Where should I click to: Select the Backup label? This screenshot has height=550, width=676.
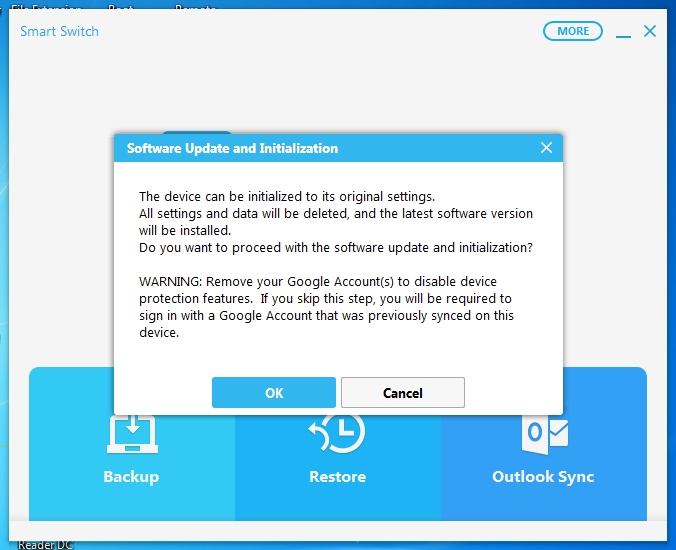[x=131, y=477]
